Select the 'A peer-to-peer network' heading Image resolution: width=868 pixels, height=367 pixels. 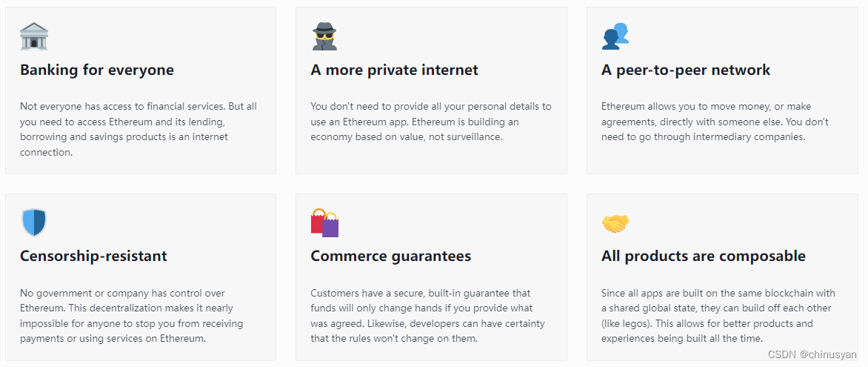[x=686, y=70]
